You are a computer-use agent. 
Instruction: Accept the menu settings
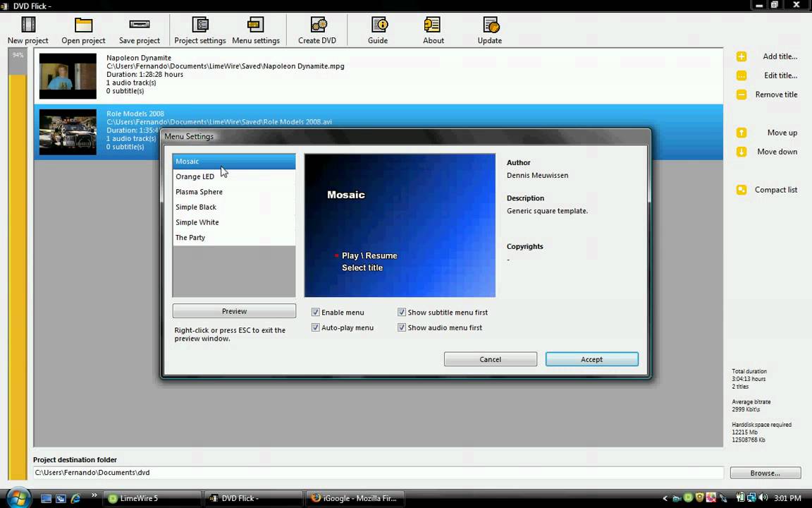pos(591,359)
